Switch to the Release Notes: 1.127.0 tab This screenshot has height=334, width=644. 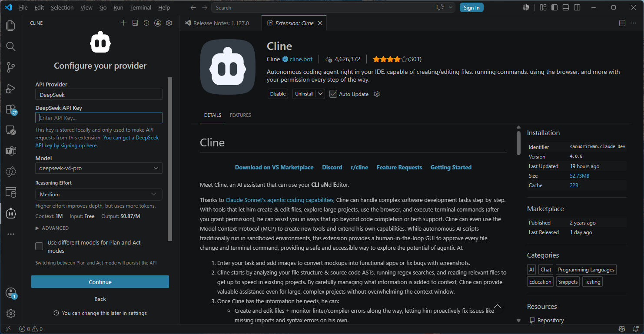click(221, 23)
